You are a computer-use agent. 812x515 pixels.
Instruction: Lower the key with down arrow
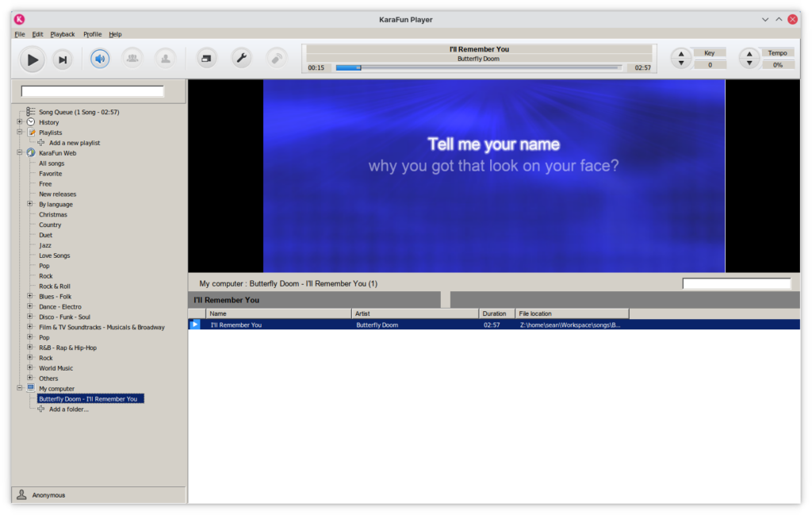click(681, 63)
